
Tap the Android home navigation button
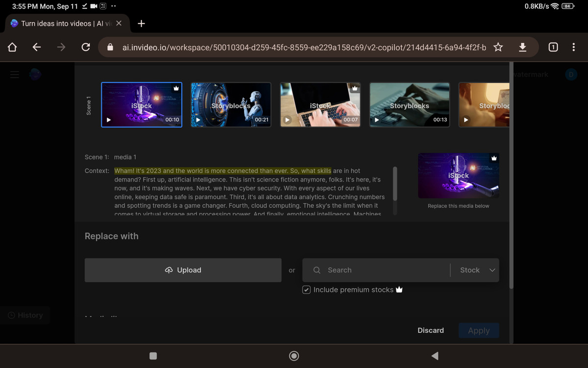294,356
